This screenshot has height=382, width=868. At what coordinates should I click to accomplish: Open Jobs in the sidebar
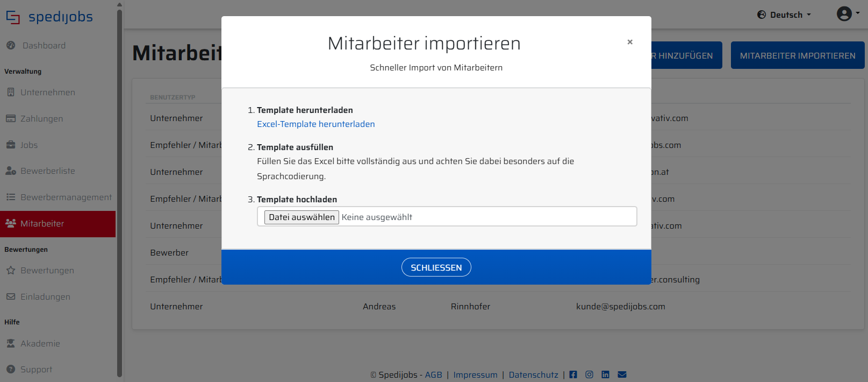click(x=29, y=145)
